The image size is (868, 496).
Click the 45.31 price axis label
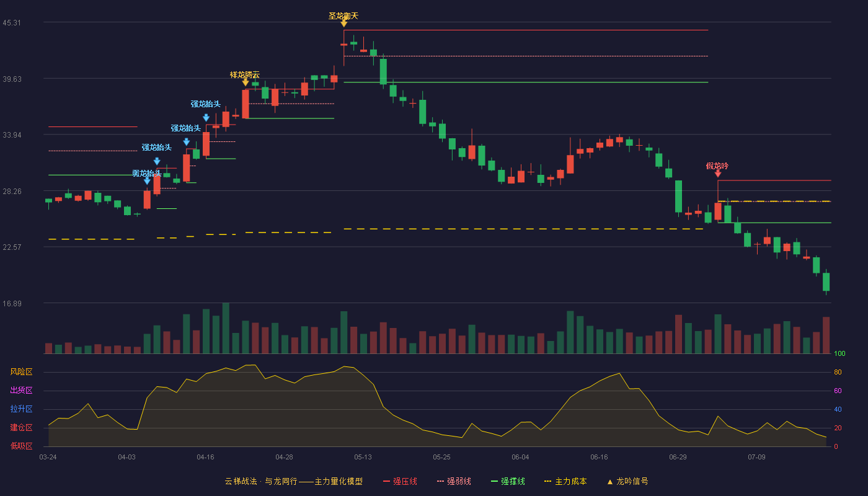coord(12,23)
